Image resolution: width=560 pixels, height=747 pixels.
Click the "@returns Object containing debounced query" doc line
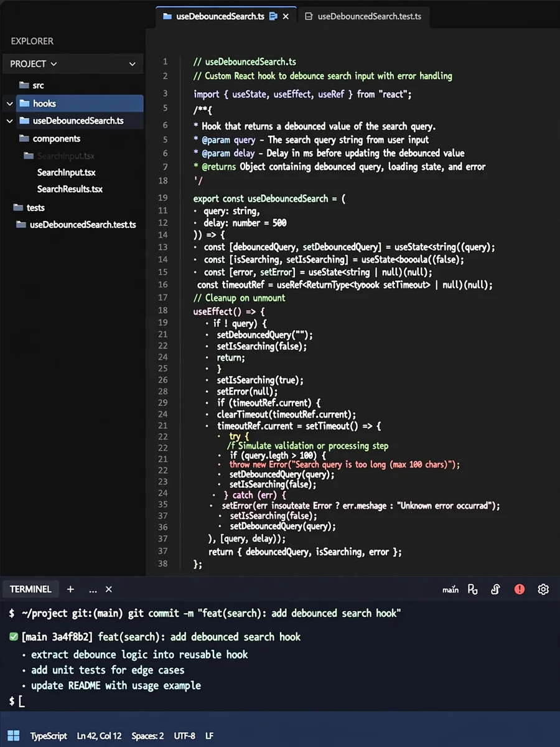pyautogui.click(x=339, y=167)
